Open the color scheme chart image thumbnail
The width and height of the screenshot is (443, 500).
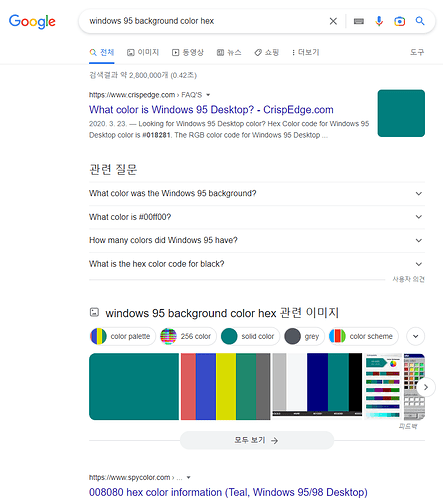coord(383,386)
